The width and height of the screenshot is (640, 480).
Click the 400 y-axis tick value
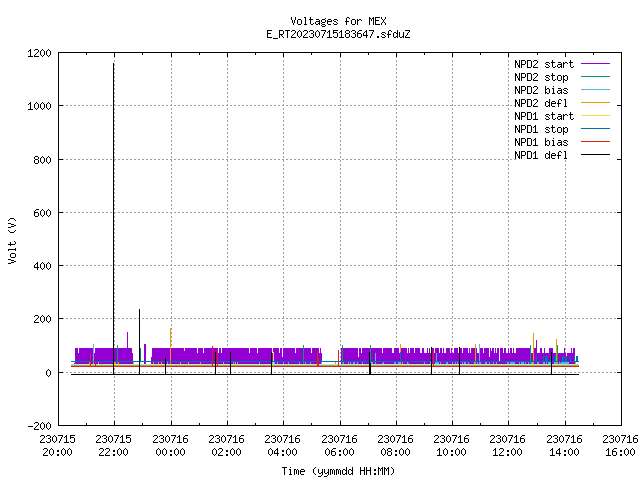point(42,266)
